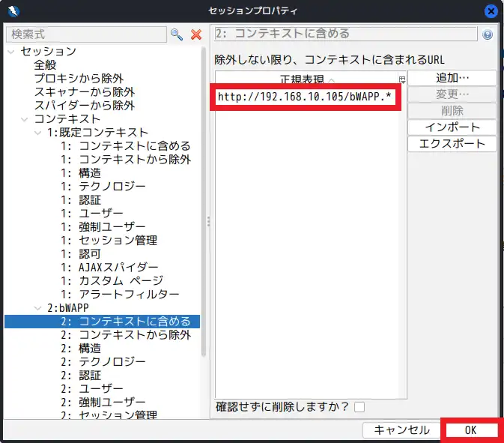Select the コンテキスト tree item
This screenshot has width=504, height=443.
point(67,119)
